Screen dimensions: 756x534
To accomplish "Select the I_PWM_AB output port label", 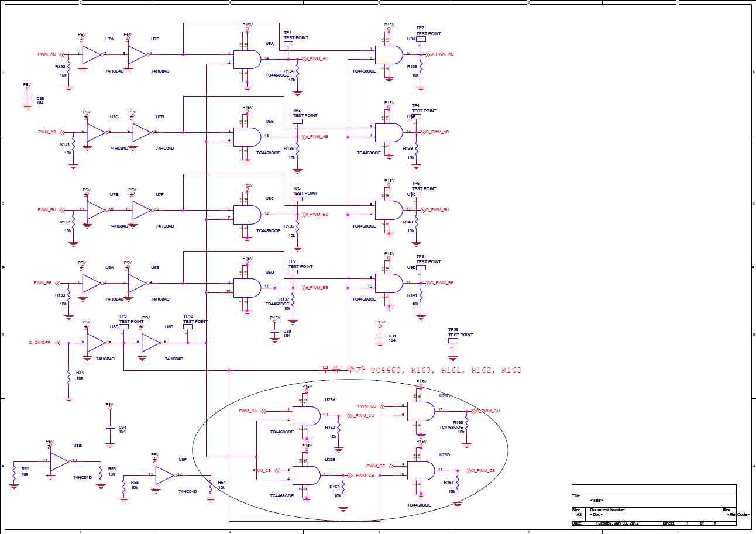I will coord(318,137).
